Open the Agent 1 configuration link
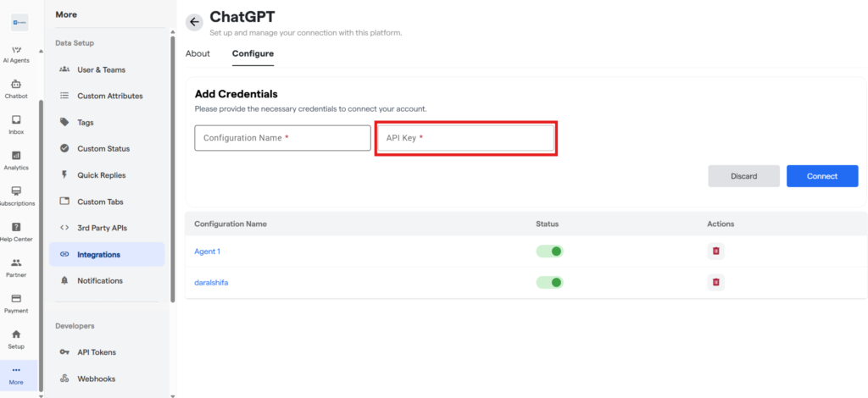868x398 pixels. click(x=207, y=252)
